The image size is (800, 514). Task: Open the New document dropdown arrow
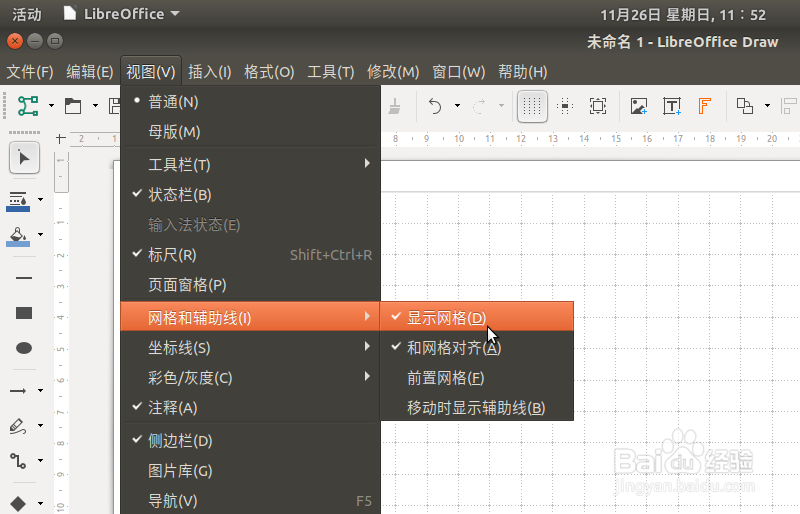click(51, 106)
